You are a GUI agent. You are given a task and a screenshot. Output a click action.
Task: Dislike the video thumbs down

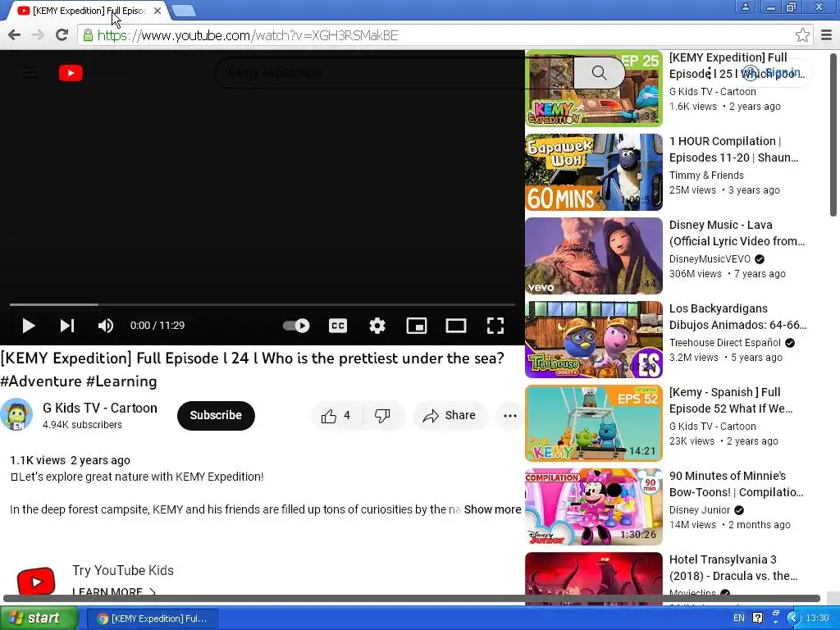coord(382,416)
